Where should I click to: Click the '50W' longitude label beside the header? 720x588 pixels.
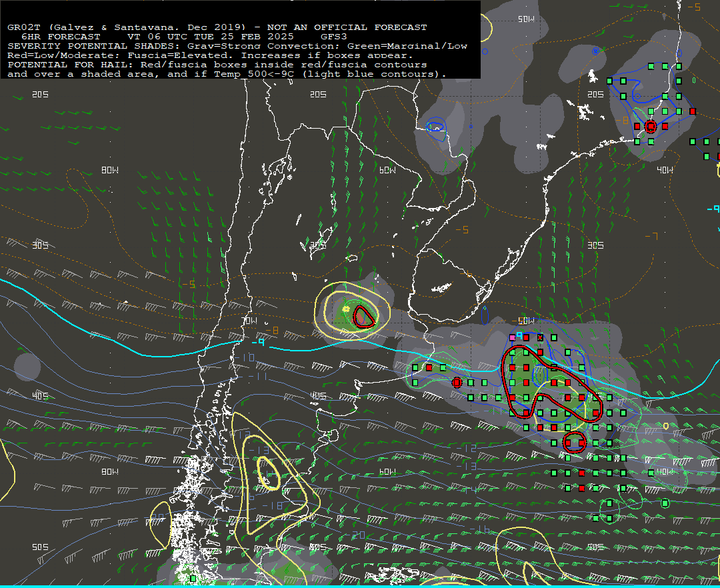coord(526,19)
